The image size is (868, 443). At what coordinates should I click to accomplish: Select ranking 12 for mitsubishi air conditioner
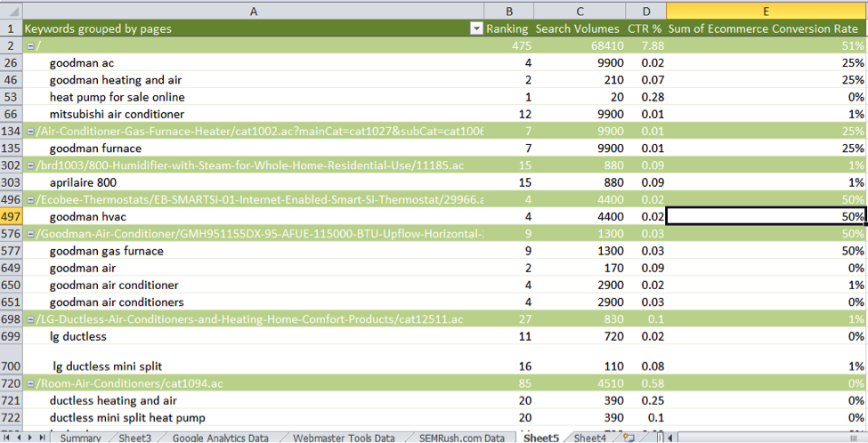click(508, 115)
